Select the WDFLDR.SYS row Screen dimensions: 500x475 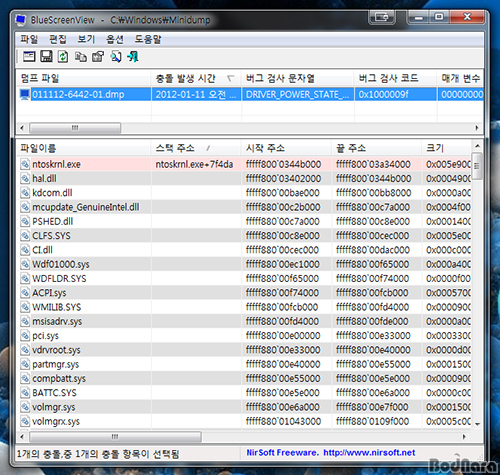244,278
